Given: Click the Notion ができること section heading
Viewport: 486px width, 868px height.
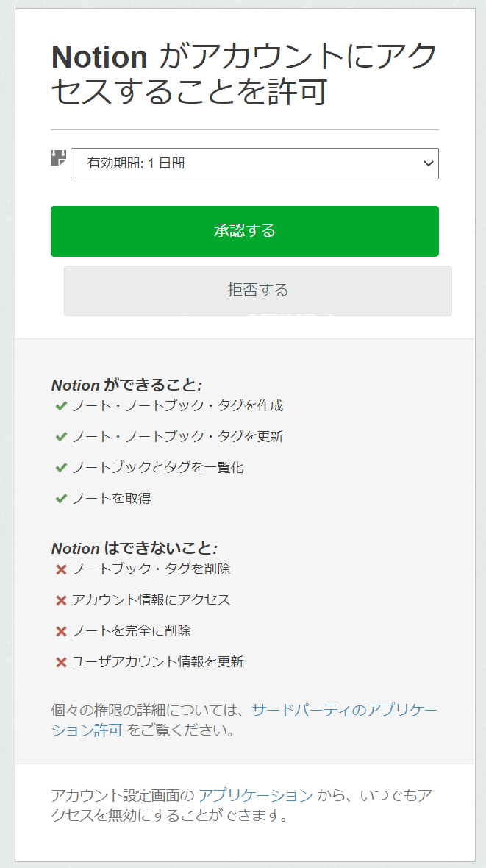Looking at the screenshot, I should tap(126, 385).
